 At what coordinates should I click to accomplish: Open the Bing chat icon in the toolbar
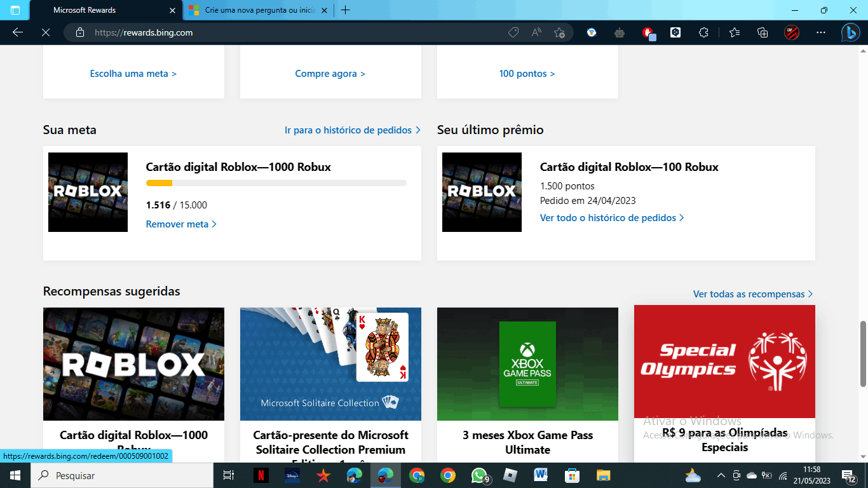tap(851, 32)
